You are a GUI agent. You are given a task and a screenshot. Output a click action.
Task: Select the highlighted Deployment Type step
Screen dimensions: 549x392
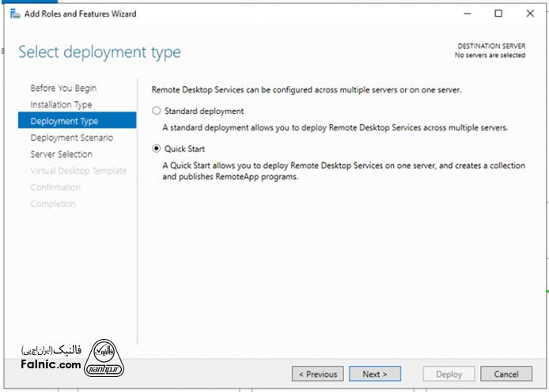(64, 121)
